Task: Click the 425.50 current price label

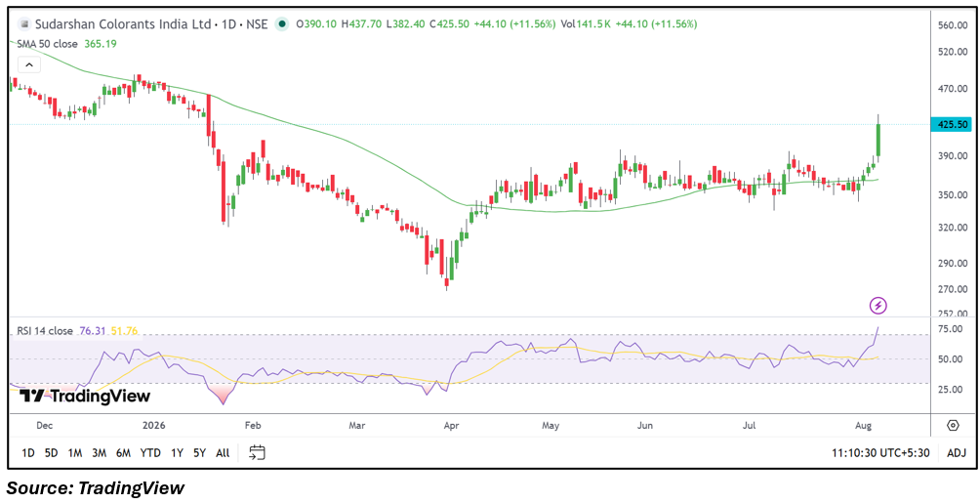Action: click(x=950, y=125)
